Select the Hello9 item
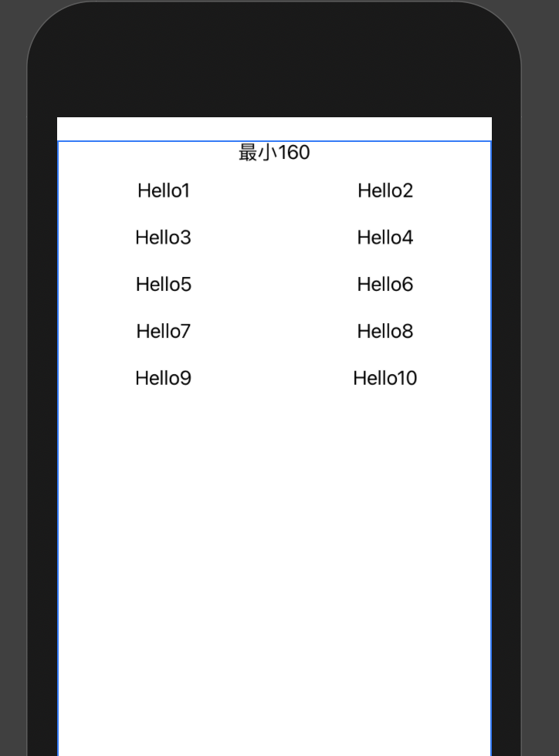 (x=163, y=378)
